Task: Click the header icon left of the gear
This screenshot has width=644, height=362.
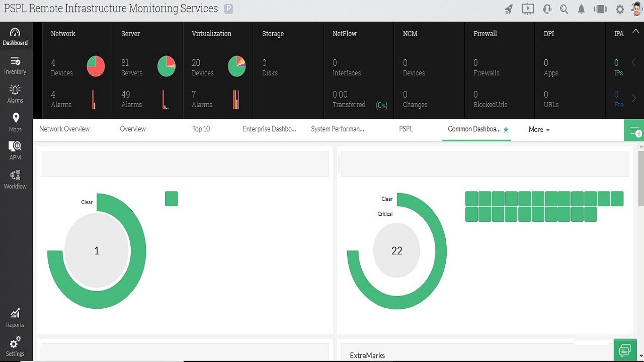Action: [x=601, y=9]
